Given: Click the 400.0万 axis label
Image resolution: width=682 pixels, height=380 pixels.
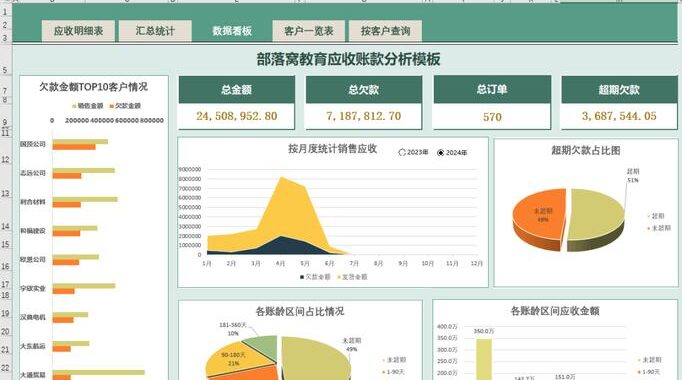Looking at the screenshot, I should point(447,327).
